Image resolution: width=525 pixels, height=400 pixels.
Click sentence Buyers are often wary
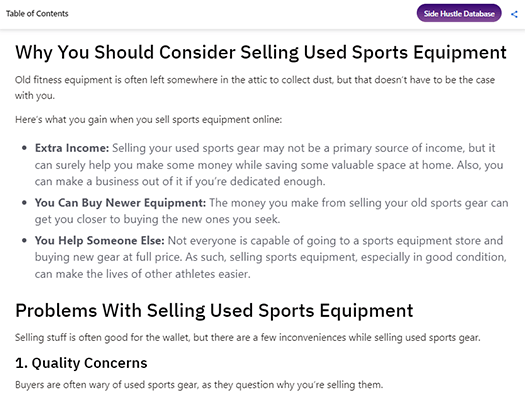199,385
